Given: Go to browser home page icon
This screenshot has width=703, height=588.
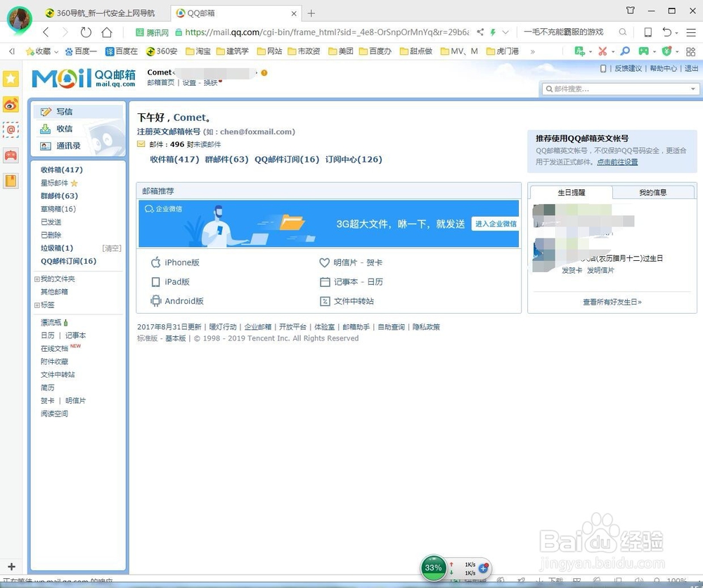Looking at the screenshot, I should 107,32.
